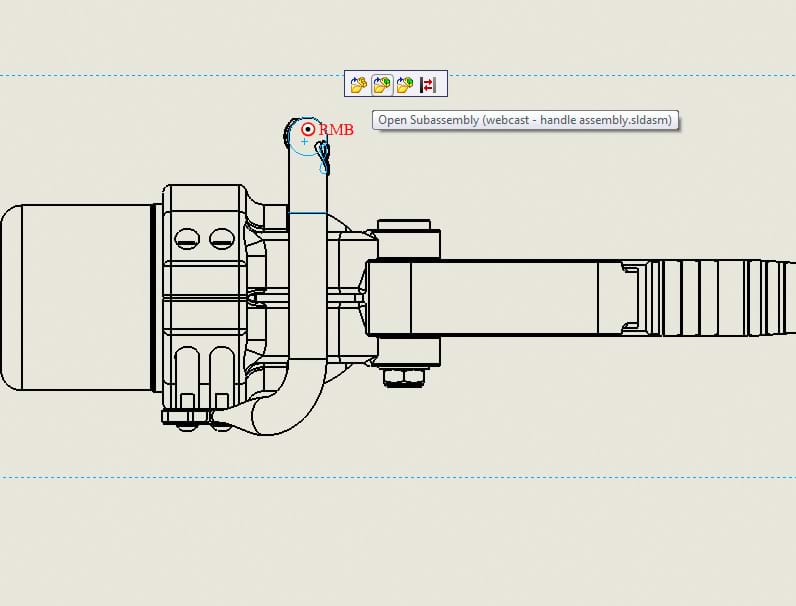Click the third open-assembly folder icon
This screenshot has width=796, height=606.
[404, 85]
